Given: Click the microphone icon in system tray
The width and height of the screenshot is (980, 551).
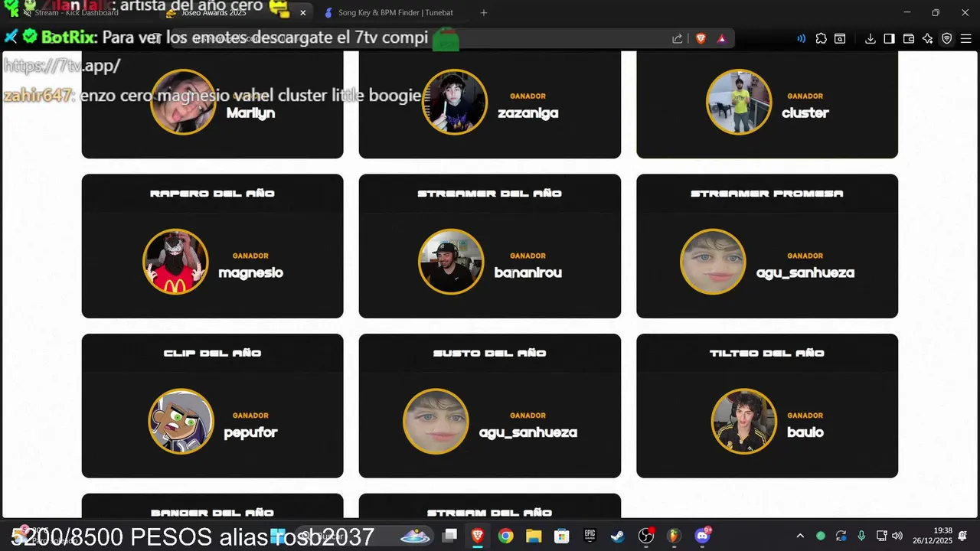Looking at the screenshot, I should (861, 536).
